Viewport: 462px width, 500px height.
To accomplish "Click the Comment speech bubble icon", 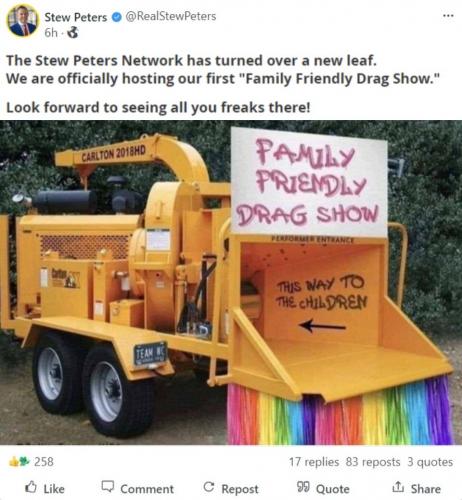I will (108, 487).
